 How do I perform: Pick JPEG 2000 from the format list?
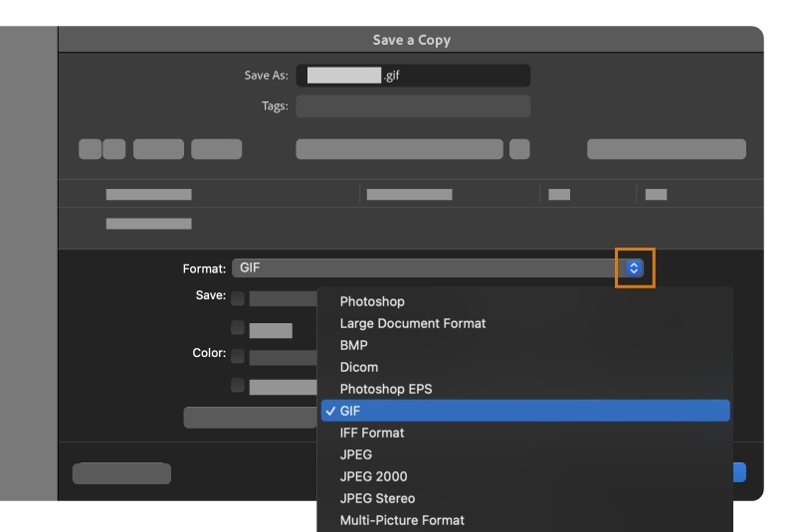pos(373,476)
